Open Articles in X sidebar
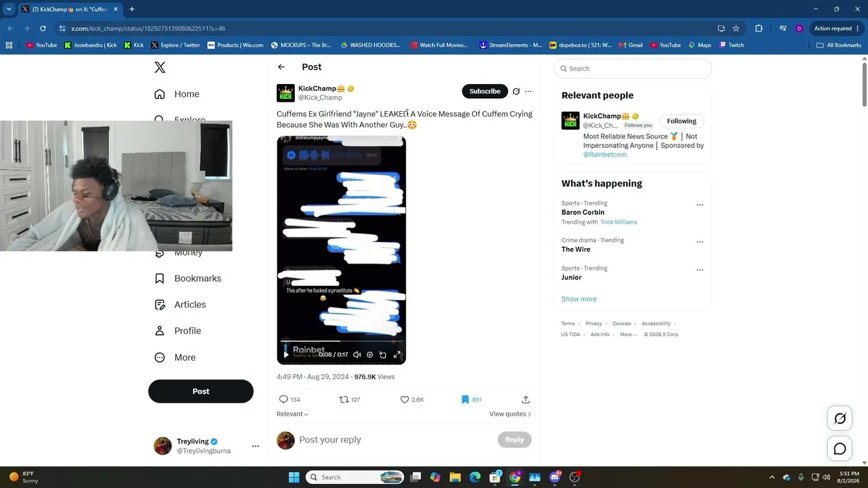Screen dimensions: 868x488 pos(180,305)
